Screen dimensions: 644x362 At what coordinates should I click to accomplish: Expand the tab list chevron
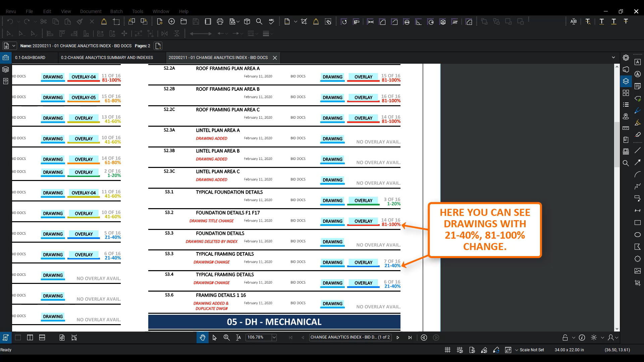[x=613, y=58]
